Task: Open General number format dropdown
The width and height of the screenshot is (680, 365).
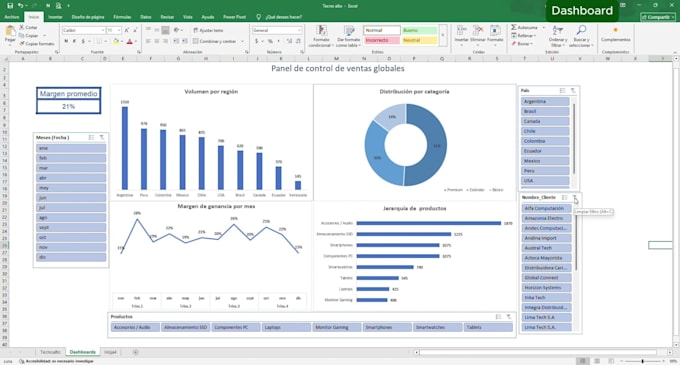Action: pos(299,30)
